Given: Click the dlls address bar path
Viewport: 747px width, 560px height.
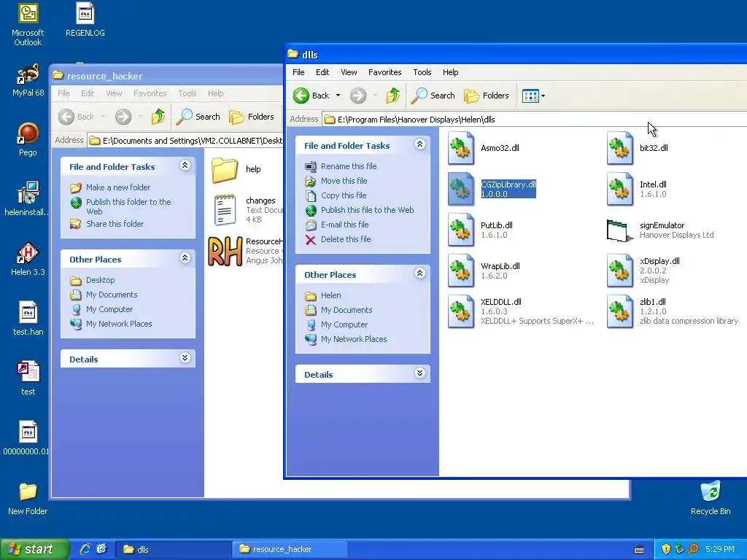Looking at the screenshot, I should coord(533,120).
